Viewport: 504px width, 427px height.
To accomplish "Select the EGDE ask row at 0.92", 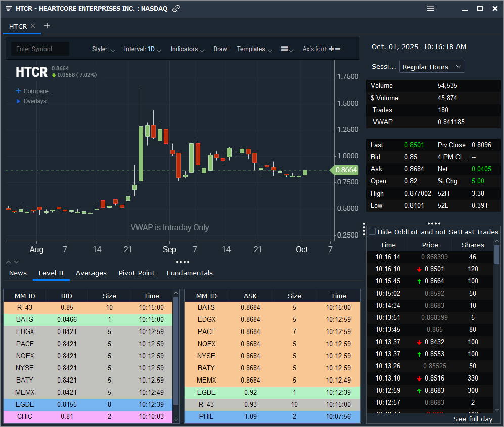I will click(272, 392).
